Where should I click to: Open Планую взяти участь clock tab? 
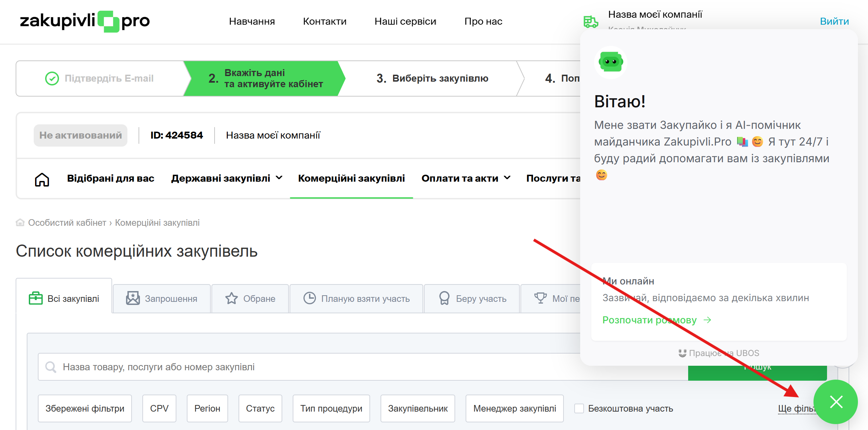click(356, 299)
